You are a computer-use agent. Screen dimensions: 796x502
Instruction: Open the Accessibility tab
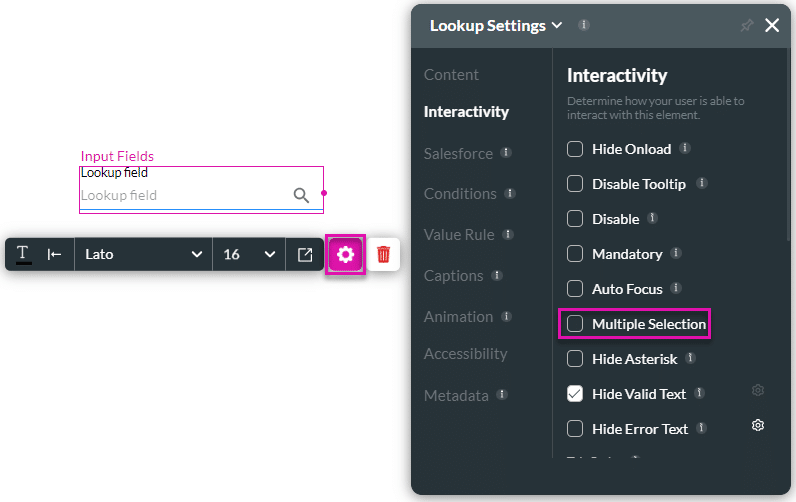point(466,354)
